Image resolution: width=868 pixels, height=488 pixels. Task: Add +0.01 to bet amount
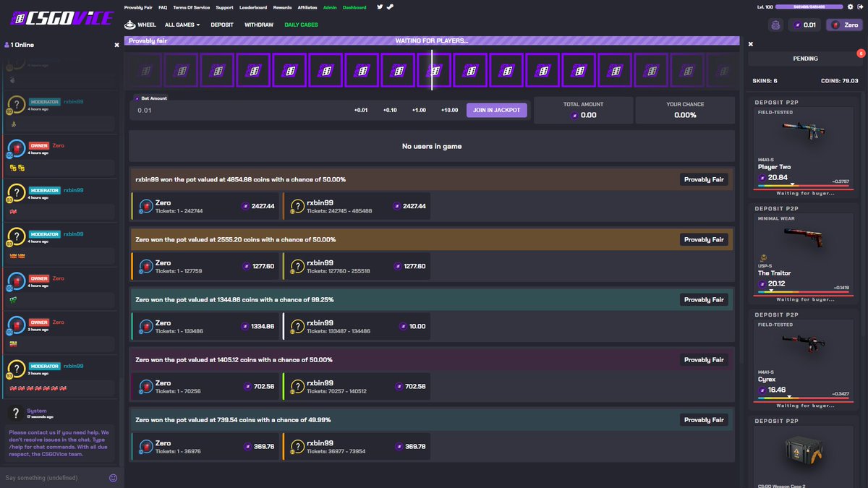pos(361,110)
